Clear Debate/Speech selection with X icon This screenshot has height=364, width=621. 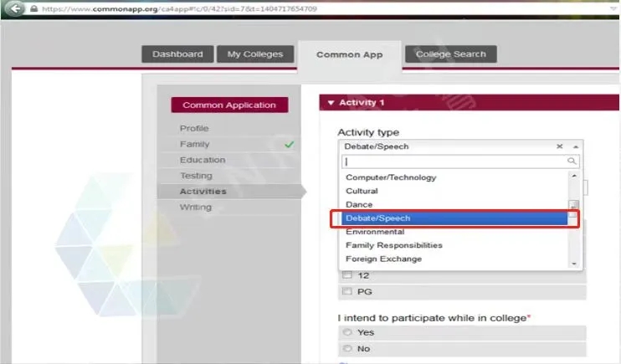pyautogui.click(x=559, y=146)
